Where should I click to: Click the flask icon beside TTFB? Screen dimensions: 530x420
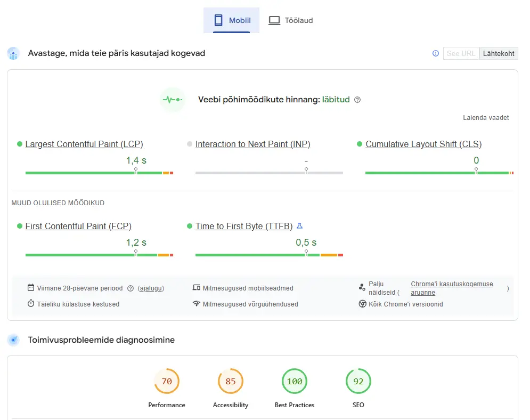pyautogui.click(x=299, y=226)
